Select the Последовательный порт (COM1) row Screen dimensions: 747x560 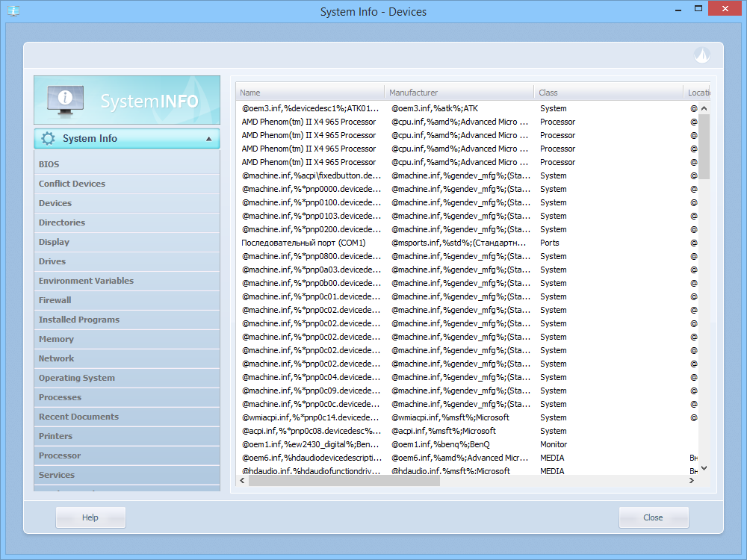click(x=467, y=243)
